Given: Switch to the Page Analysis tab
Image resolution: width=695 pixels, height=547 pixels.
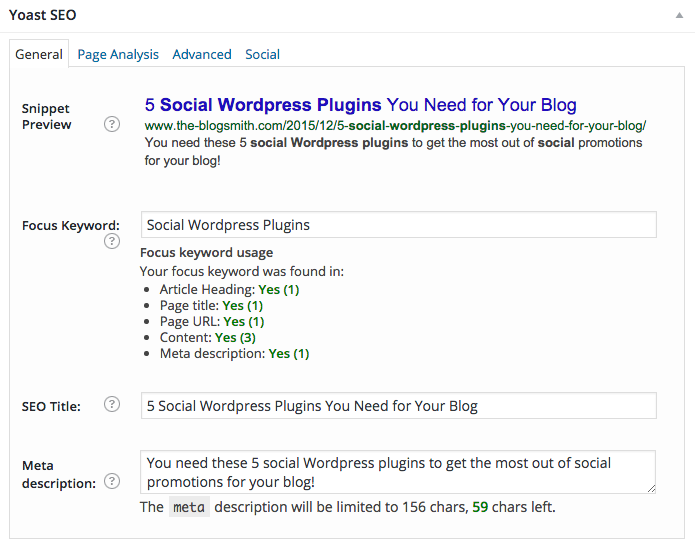Looking at the screenshot, I should pyautogui.click(x=118, y=55).
